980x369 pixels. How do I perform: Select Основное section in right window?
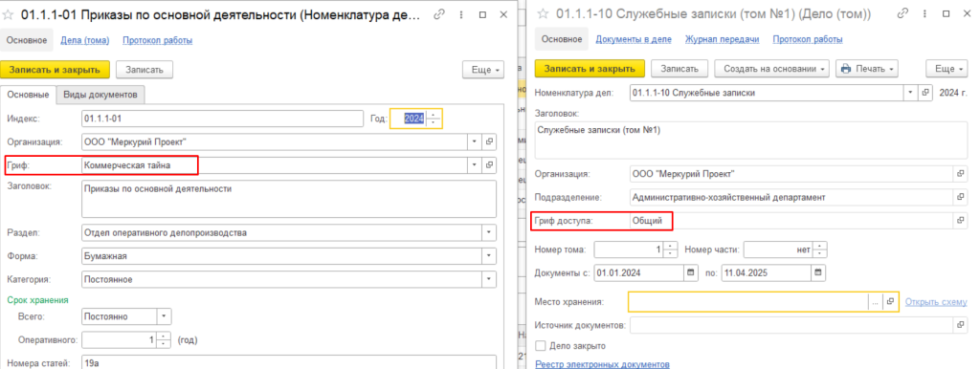pos(562,39)
